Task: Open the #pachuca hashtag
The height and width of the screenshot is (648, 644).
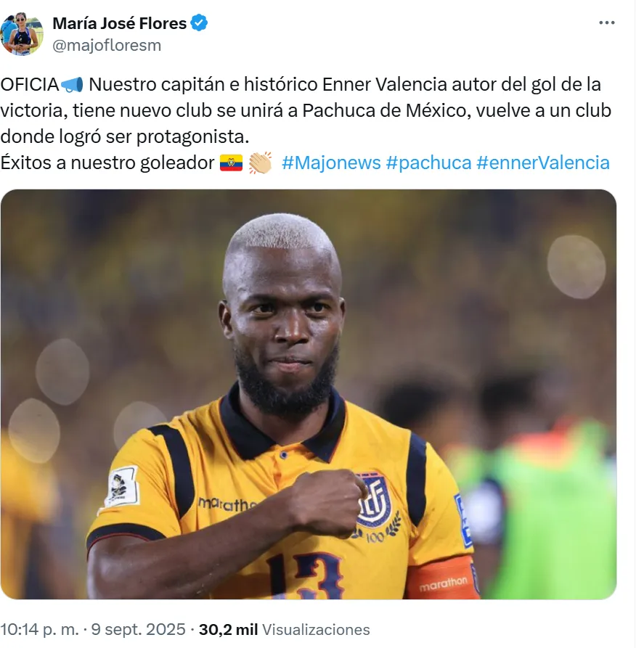Action: pyautogui.click(x=428, y=163)
